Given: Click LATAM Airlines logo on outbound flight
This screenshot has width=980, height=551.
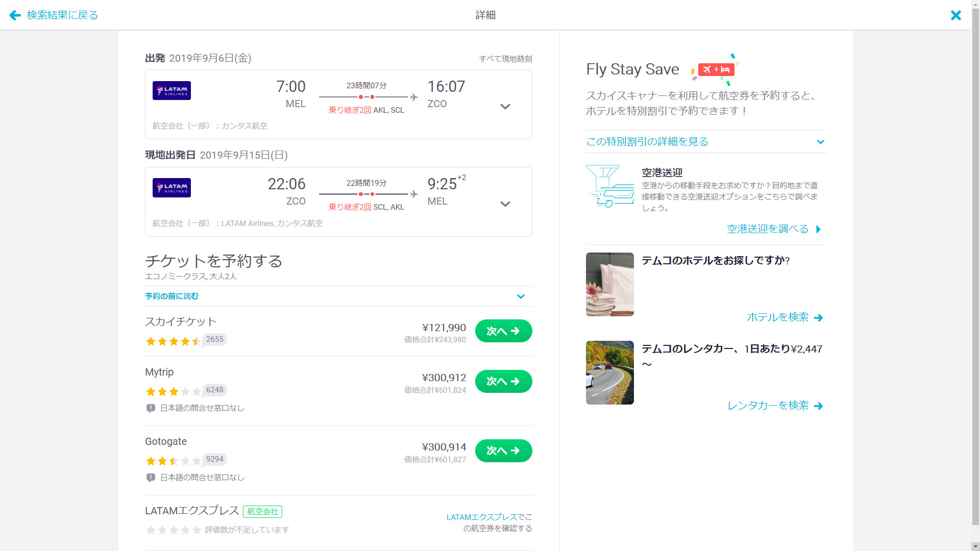Looking at the screenshot, I should (x=171, y=90).
